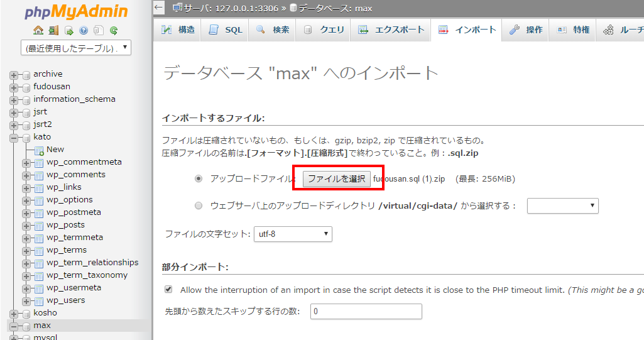Collapse the kato database tree node

click(x=13, y=137)
